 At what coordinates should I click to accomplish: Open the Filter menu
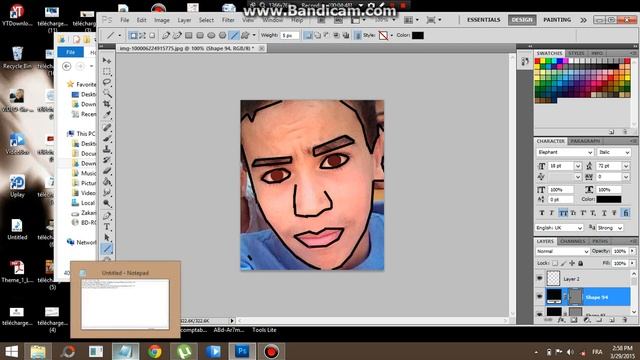228,20
